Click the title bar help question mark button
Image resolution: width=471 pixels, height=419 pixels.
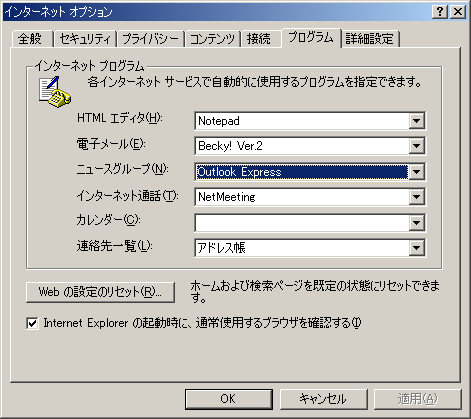pyautogui.click(x=440, y=12)
